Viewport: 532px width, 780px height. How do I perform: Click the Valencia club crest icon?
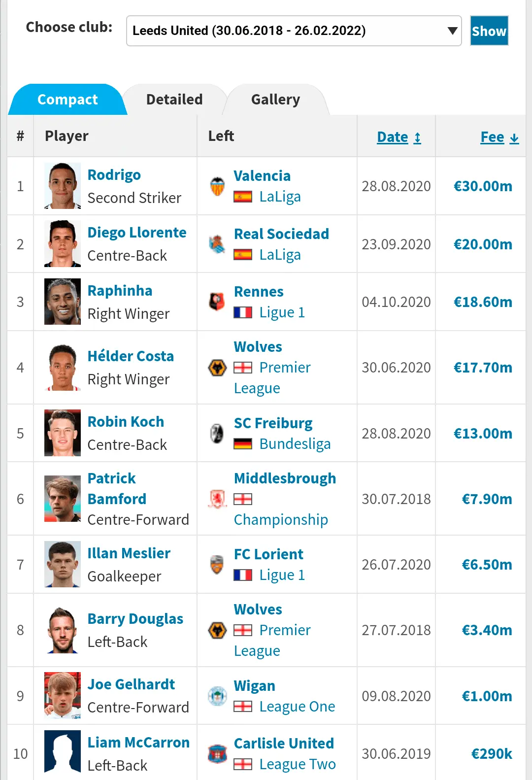click(x=217, y=186)
